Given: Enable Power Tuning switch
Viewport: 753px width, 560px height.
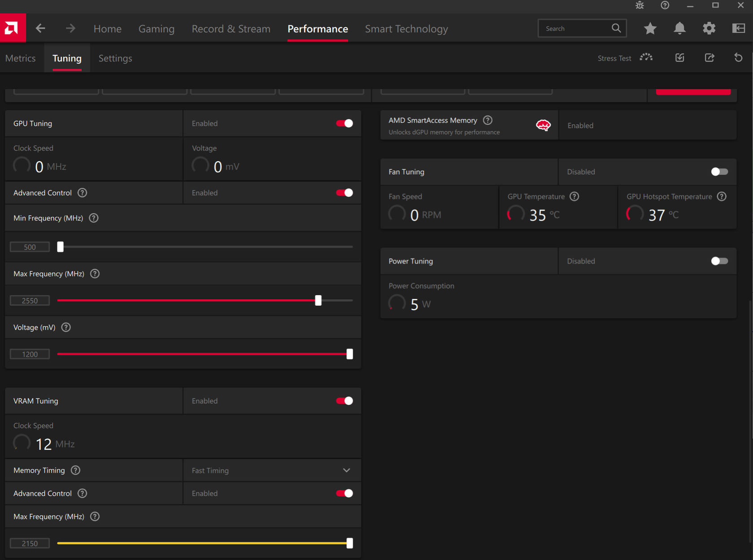Looking at the screenshot, I should 719,261.
